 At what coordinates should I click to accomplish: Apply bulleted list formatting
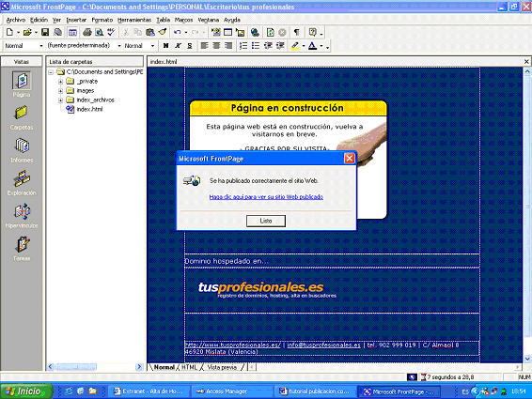(x=256, y=45)
